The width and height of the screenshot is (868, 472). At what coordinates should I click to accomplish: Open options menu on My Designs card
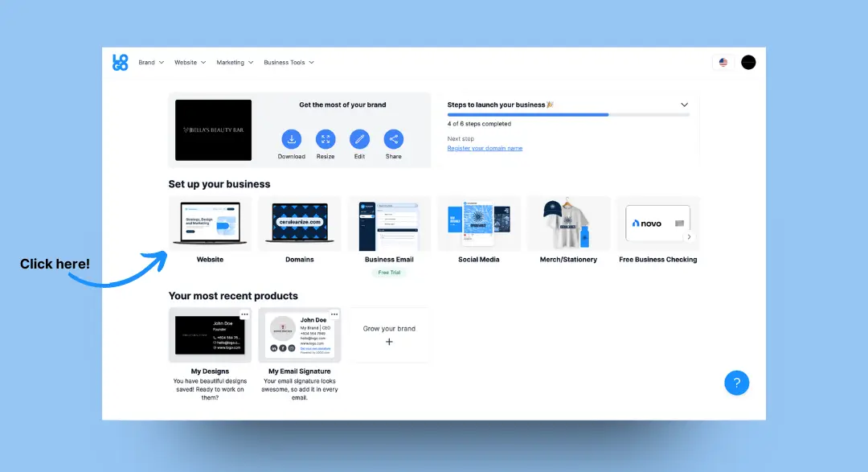[x=244, y=314]
